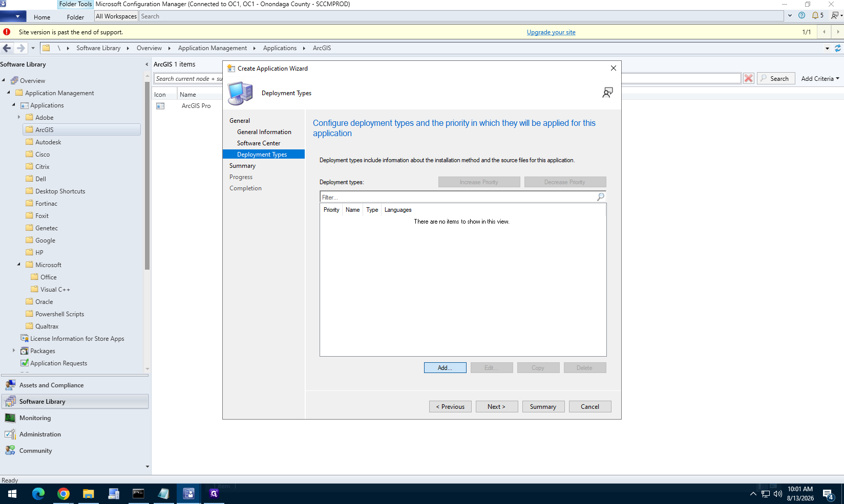Select the Office subfolder

tap(48, 277)
